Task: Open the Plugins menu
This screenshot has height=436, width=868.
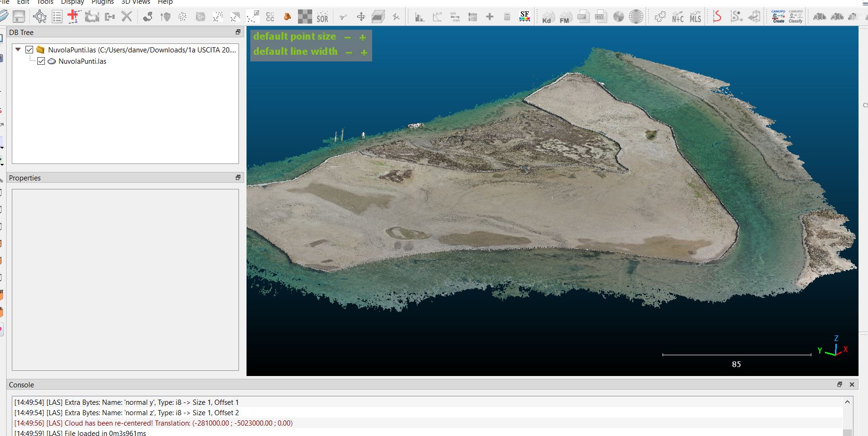Action: coord(102,2)
